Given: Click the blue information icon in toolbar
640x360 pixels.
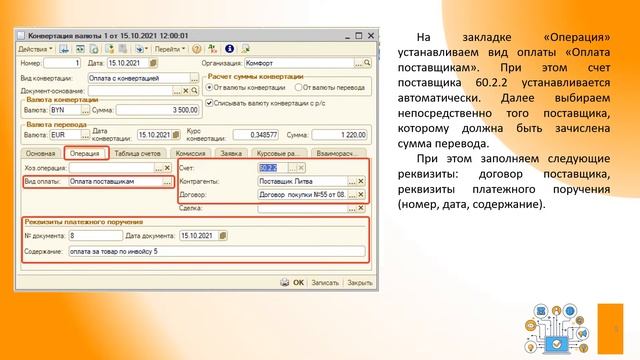Looking at the screenshot, I should click(x=229, y=49).
